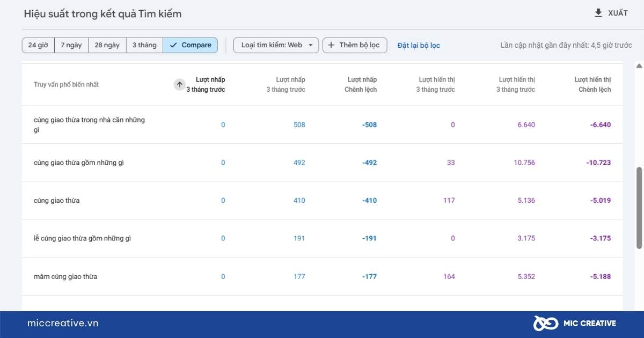
Task: Select the 3 tháng date range
Action: click(x=144, y=45)
